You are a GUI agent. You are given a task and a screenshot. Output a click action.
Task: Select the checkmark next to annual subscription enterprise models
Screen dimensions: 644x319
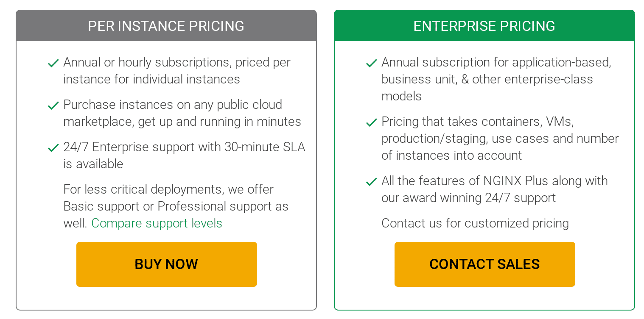pos(371,63)
